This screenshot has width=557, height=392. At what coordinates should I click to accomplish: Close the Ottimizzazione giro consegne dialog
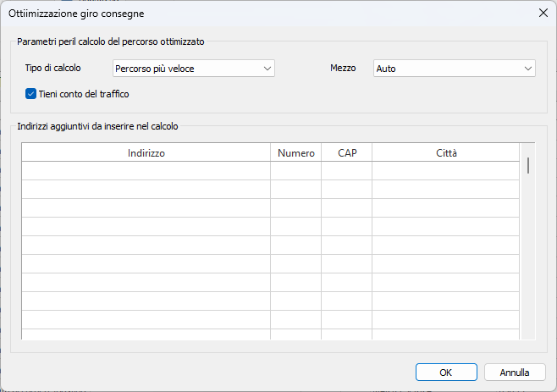[543, 13]
